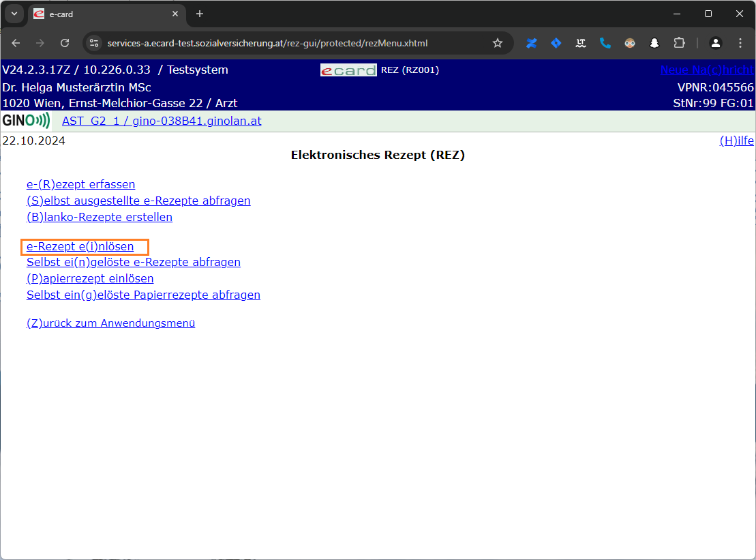This screenshot has width=756, height=560.
Task: Open the Extensions puzzle-piece menu
Action: (679, 43)
